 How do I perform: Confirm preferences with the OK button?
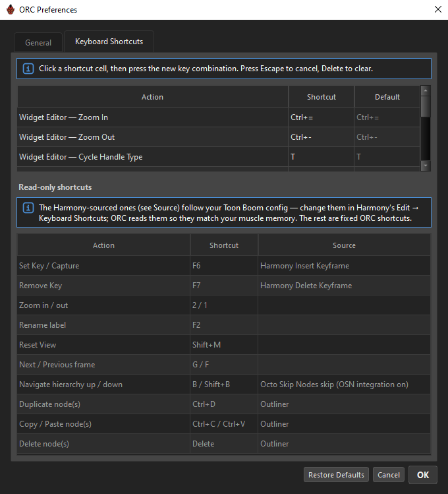pos(423,475)
